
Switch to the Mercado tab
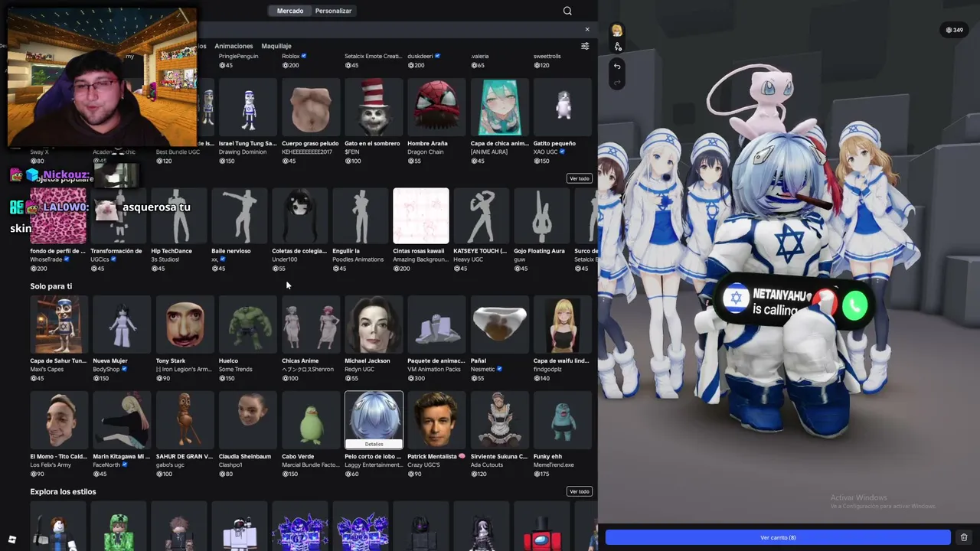coord(290,11)
